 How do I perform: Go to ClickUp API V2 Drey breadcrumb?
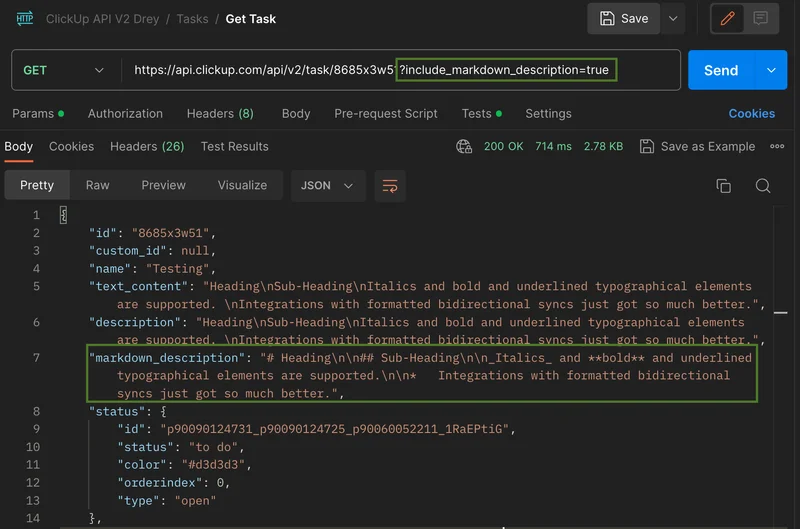[x=103, y=19]
